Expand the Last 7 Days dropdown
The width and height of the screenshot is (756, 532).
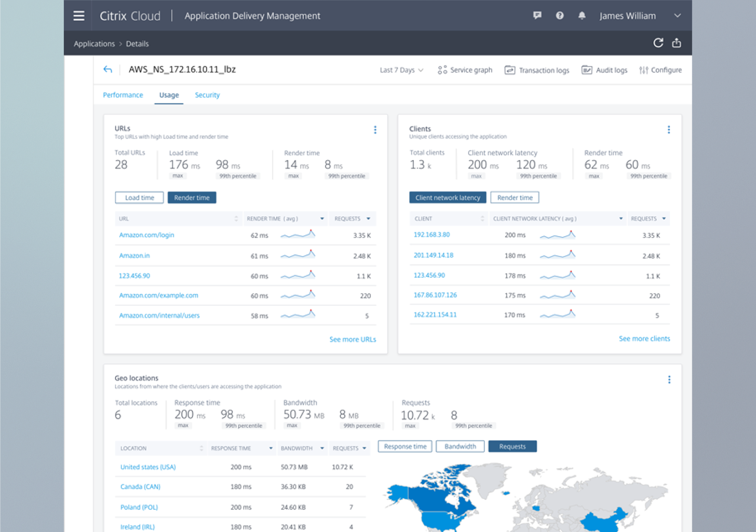pyautogui.click(x=401, y=70)
